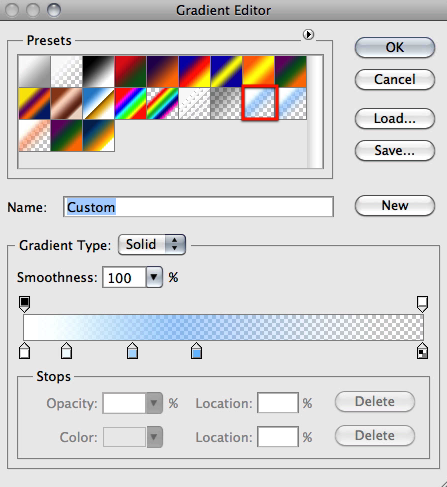The height and width of the screenshot is (487, 447).
Task: Open the stop Color dropdown arrow
Action: [x=154, y=437]
